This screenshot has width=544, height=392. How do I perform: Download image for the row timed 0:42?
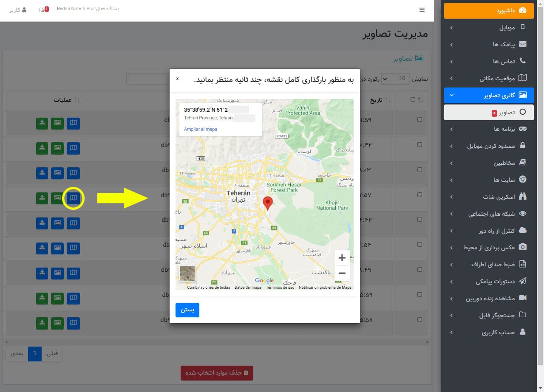coord(42,148)
